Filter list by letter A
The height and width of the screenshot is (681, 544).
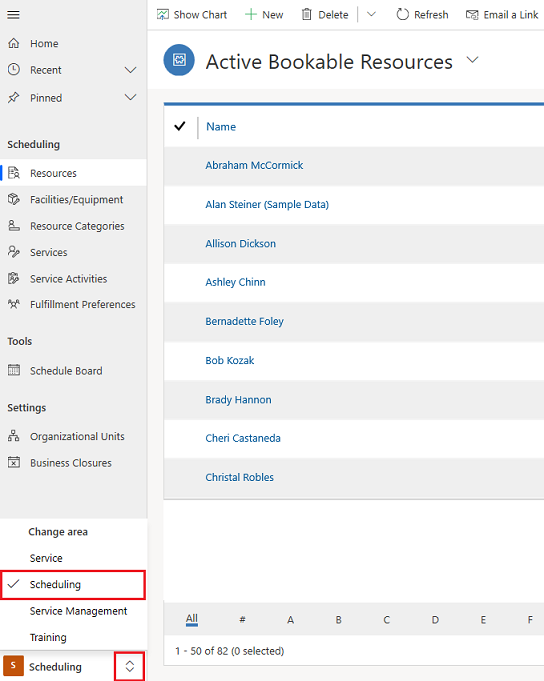pyautogui.click(x=290, y=620)
